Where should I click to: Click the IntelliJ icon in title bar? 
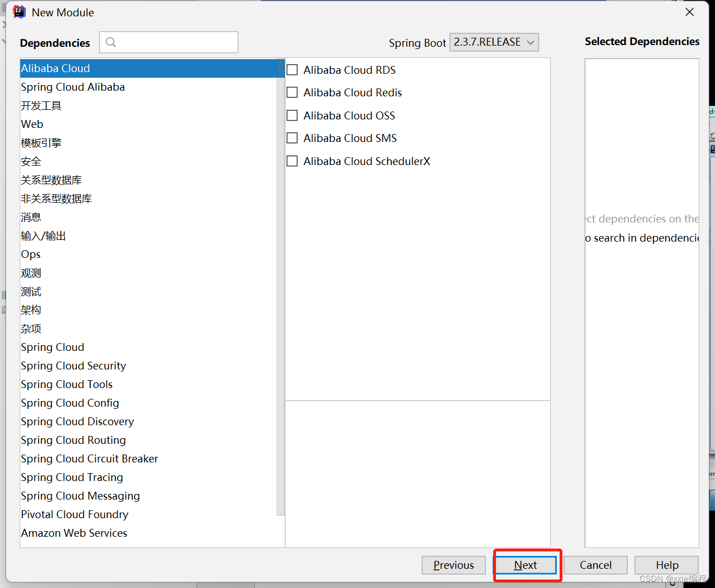tap(19, 12)
